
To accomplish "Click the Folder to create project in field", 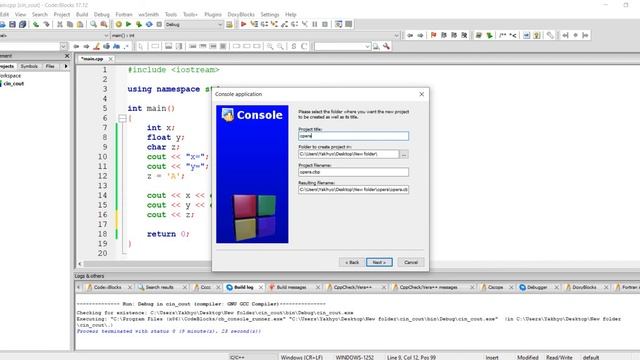I will tap(349, 154).
